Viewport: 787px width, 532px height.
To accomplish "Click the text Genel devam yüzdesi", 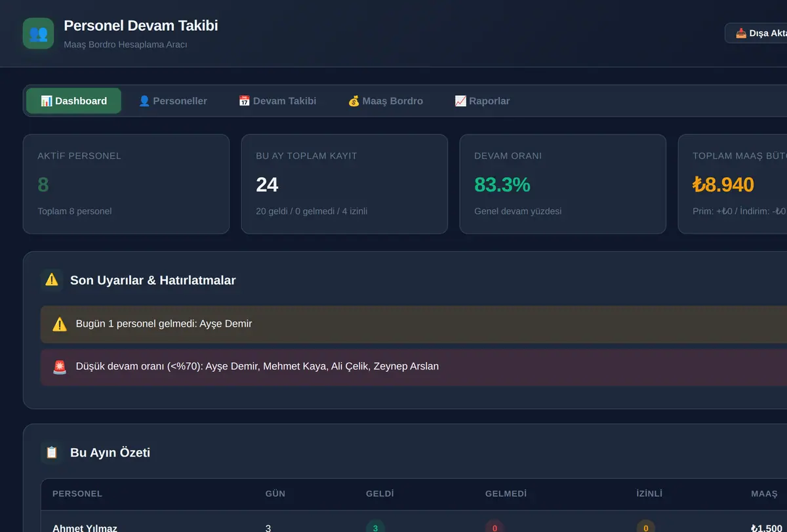I will 518,211.
